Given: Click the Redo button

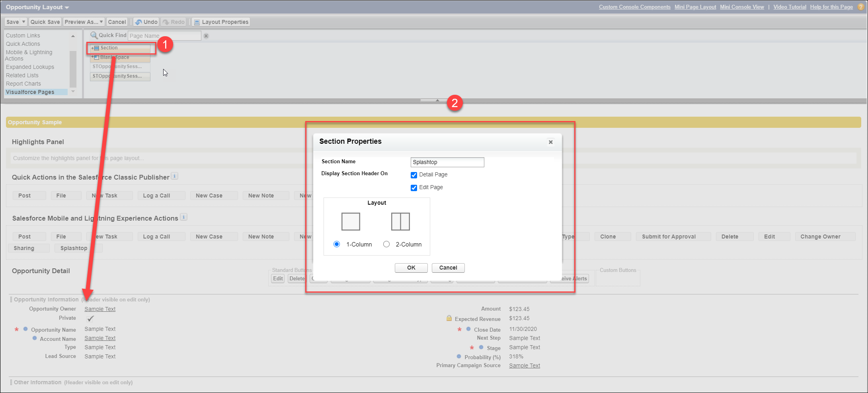Looking at the screenshot, I should click(174, 22).
